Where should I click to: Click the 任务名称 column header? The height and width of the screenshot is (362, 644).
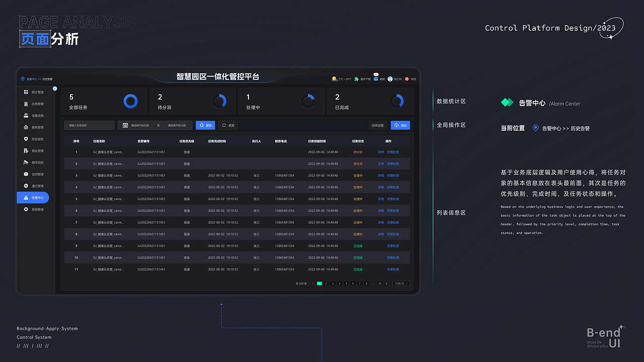pos(99,141)
